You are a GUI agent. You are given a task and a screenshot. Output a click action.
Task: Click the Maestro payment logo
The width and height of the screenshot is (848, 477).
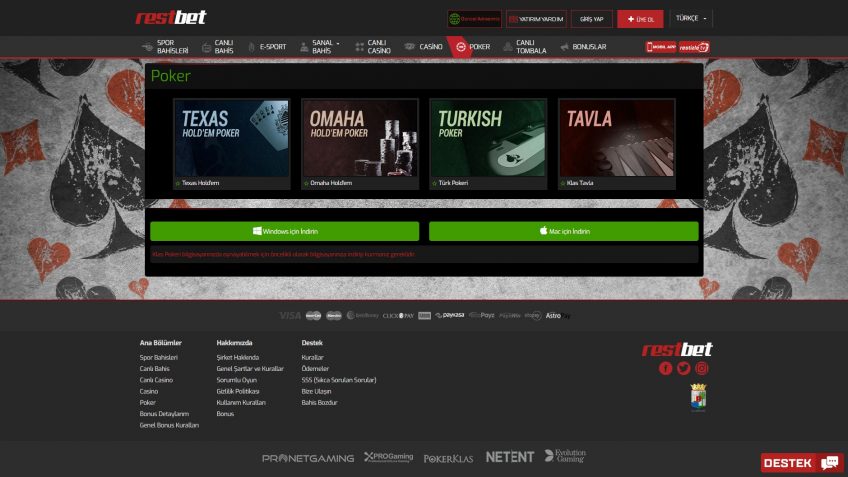(334, 316)
